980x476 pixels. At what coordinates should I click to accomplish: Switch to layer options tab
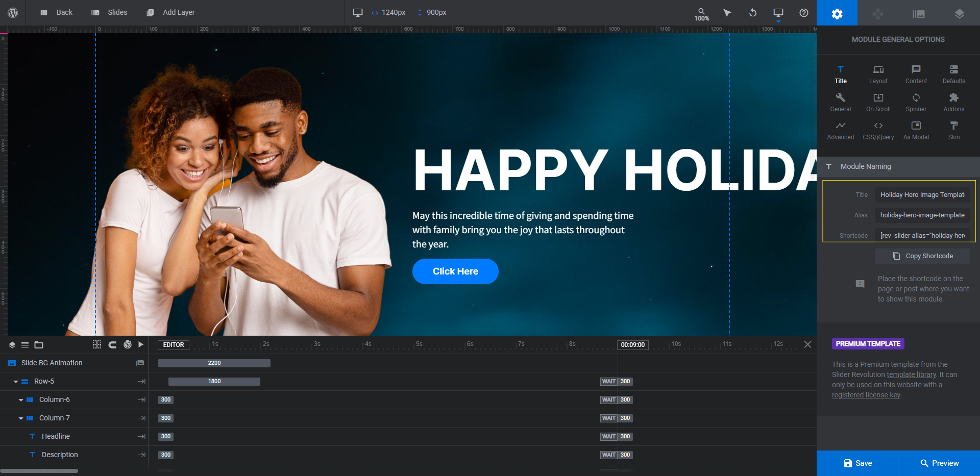pyautogui.click(x=960, y=13)
